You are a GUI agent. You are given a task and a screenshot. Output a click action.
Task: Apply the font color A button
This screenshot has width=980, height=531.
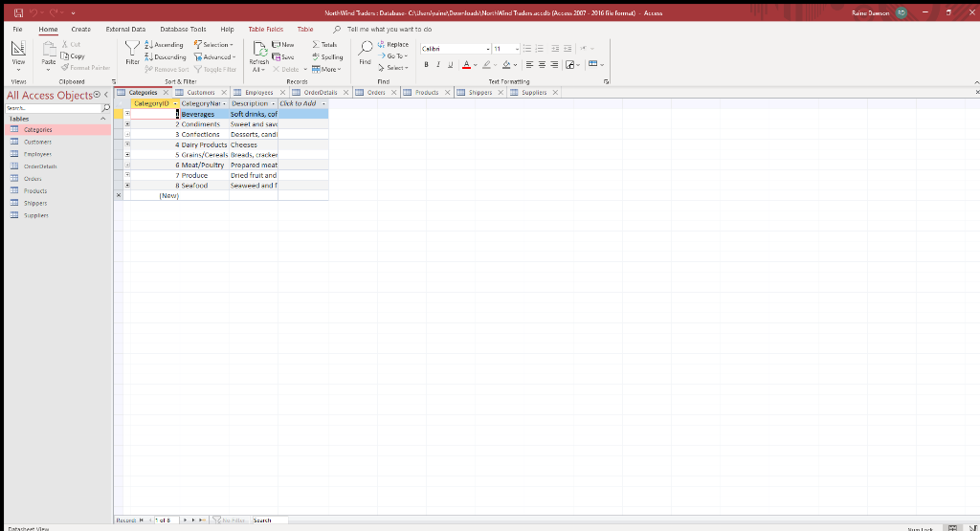(x=466, y=65)
